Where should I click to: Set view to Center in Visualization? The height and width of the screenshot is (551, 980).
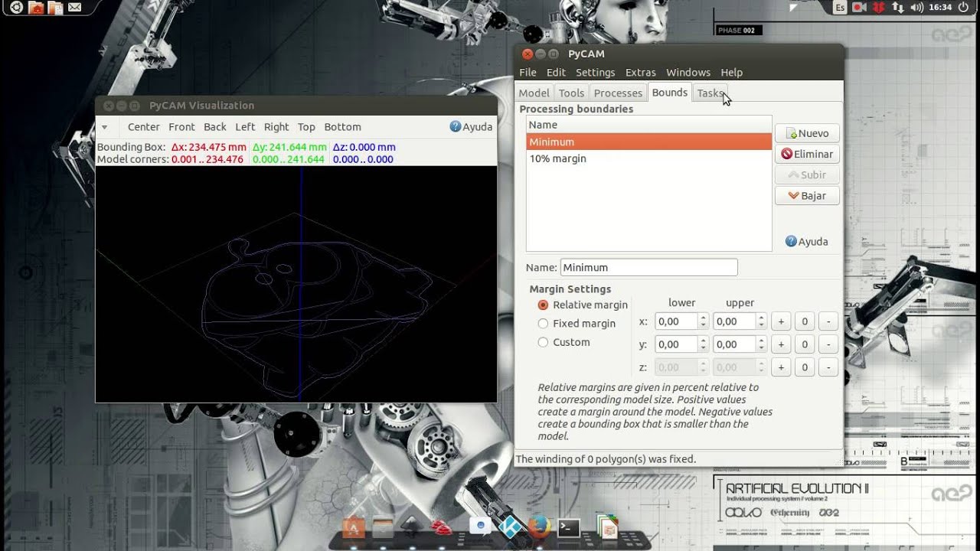click(x=144, y=127)
